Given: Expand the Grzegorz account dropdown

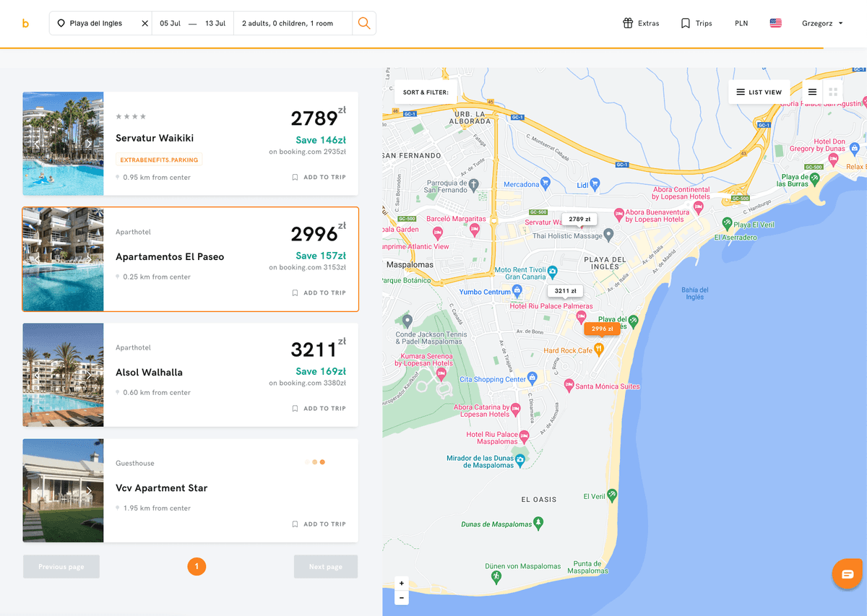Looking at the screenshot, I should pos(822,23).
